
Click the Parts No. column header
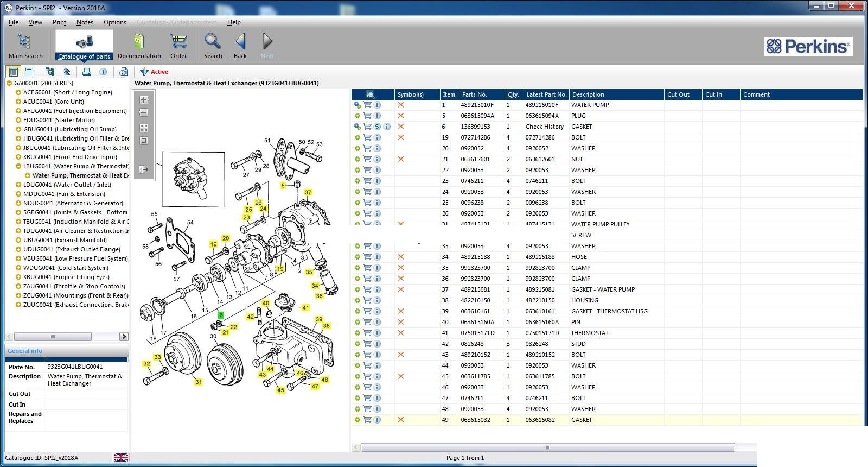point(482,94)
